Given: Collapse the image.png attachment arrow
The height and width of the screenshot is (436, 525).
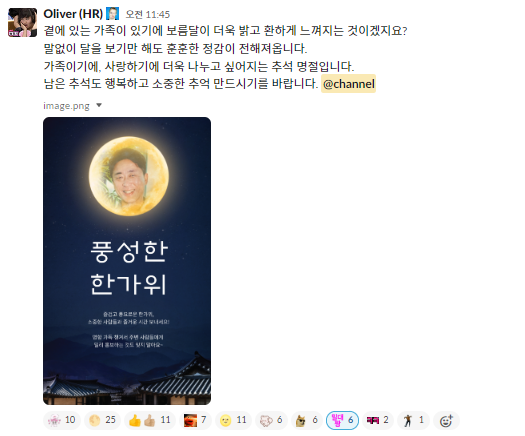Looking at the screenshot, I should [99, 105].
